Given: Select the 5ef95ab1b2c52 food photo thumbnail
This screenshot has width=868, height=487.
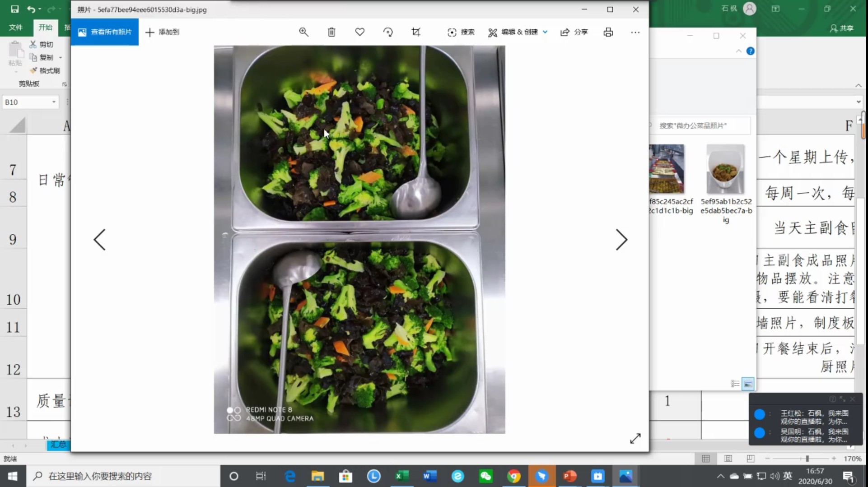Looking at the screenshot, I should pos(725,169).
